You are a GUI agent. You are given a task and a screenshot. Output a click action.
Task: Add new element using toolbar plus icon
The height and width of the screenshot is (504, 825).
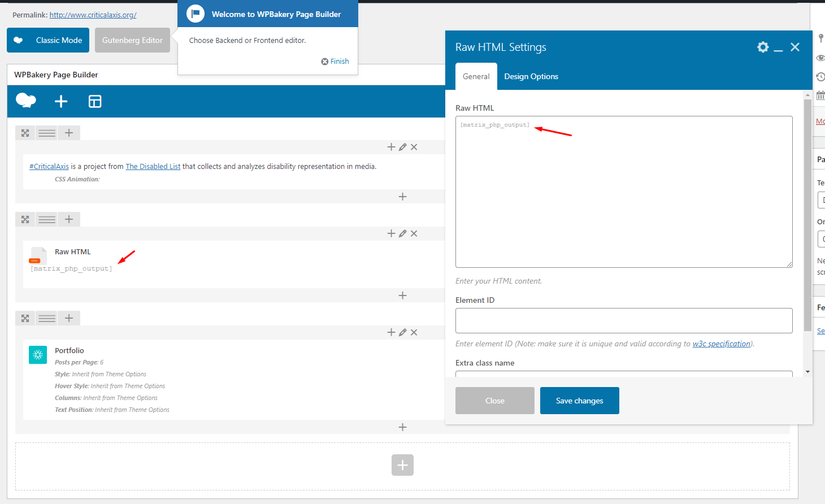[x=61, y=101]
